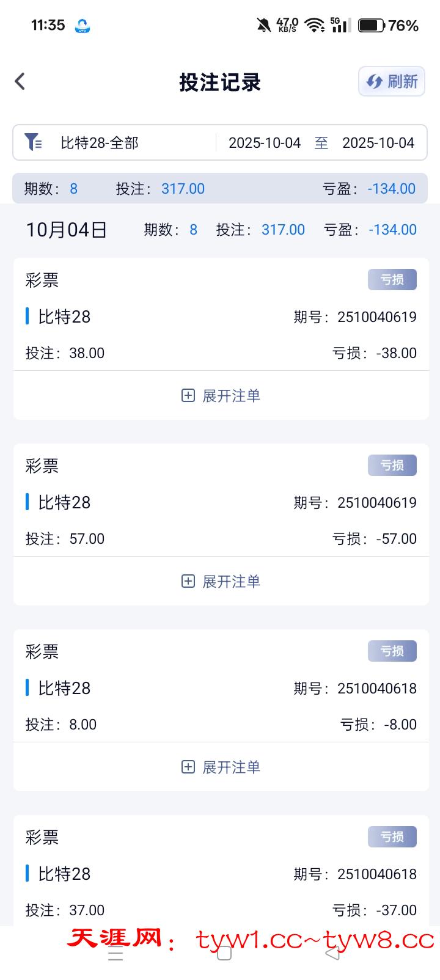Screen dimensions: 440x980
Task: Expand bet slip for the 38.00 wager
Action: (231, 396)
